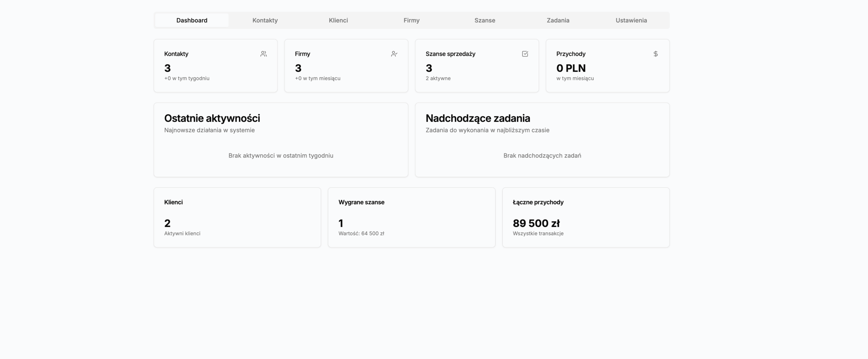
Task: Click the Szanse sprzedaży card
Action: coord(477,65)
